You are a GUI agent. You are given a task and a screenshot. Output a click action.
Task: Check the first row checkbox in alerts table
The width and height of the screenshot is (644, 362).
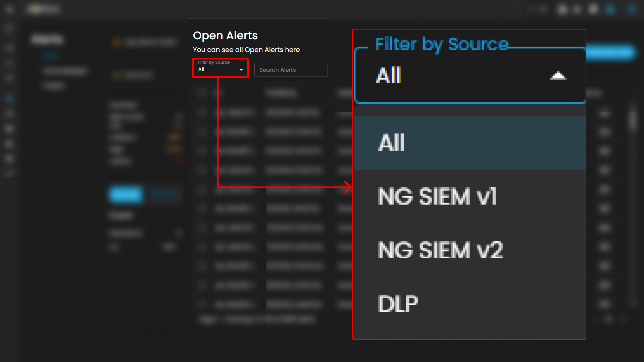tap(202, 112)
